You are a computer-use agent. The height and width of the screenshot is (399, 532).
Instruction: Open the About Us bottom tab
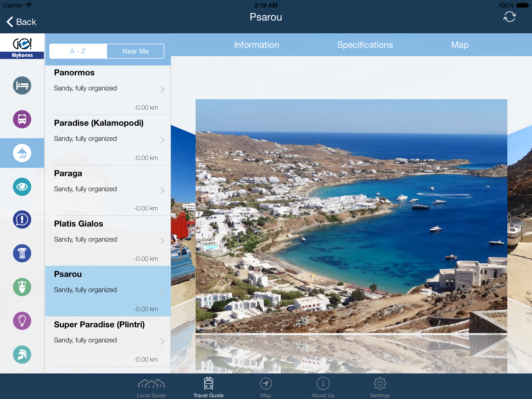point(323,387)
